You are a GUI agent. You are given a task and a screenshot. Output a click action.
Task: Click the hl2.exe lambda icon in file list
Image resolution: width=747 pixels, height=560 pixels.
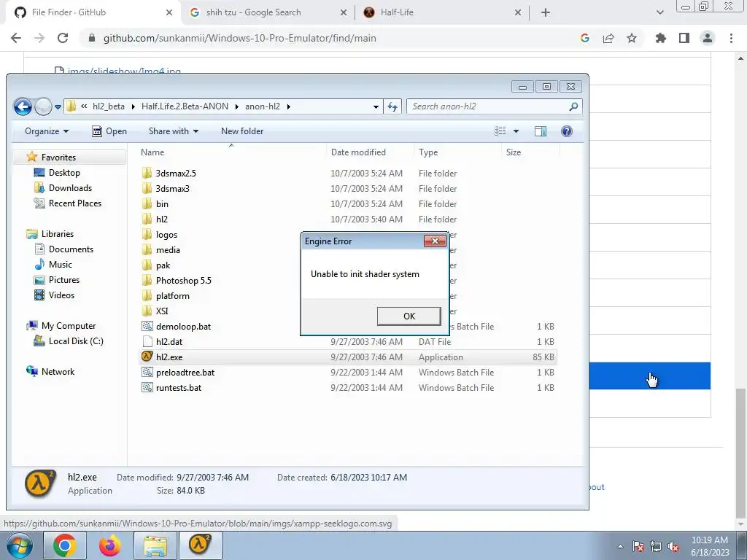pos(147,356)
